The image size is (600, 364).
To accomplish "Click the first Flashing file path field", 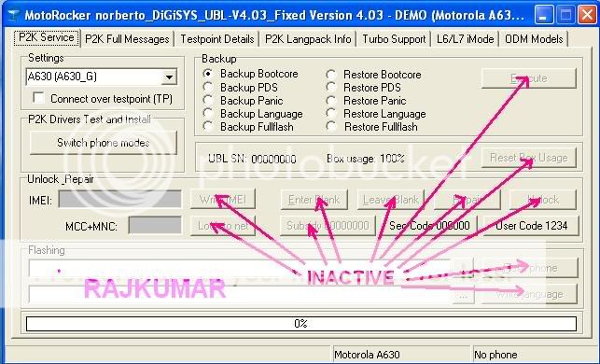I will click(x=240, y=268).
